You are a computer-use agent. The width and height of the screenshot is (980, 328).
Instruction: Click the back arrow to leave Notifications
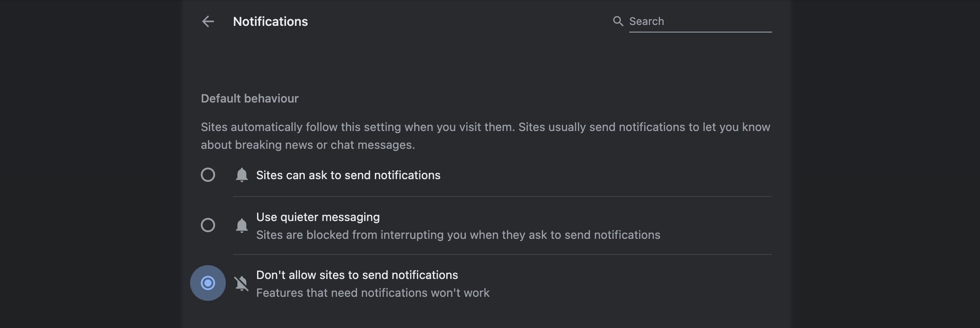[208, 21]
